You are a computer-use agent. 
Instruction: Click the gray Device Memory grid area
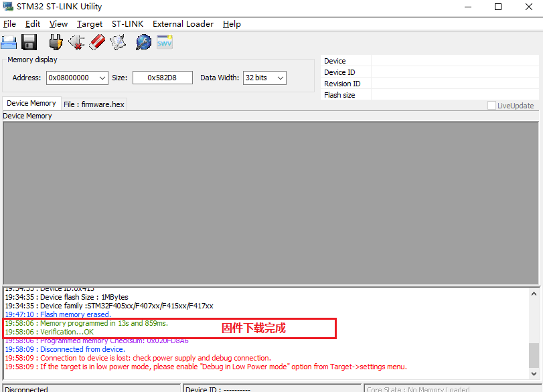click(x=270, y=203)
